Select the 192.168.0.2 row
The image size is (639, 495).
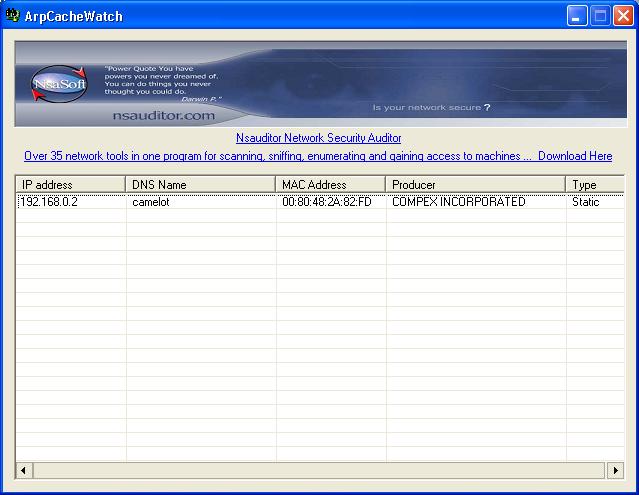pos(320,202)
